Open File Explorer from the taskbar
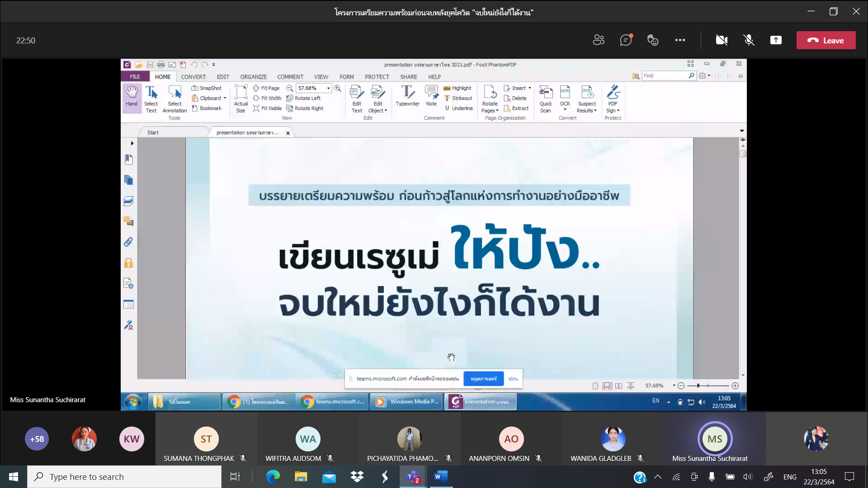The image size is (868, 488). [301, 477]
